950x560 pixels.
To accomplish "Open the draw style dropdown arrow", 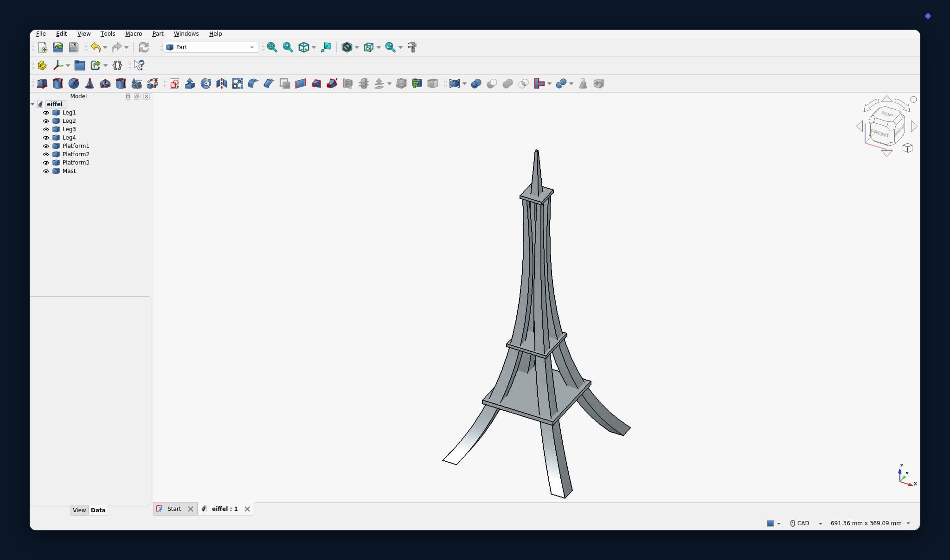I will click(357, 47).
